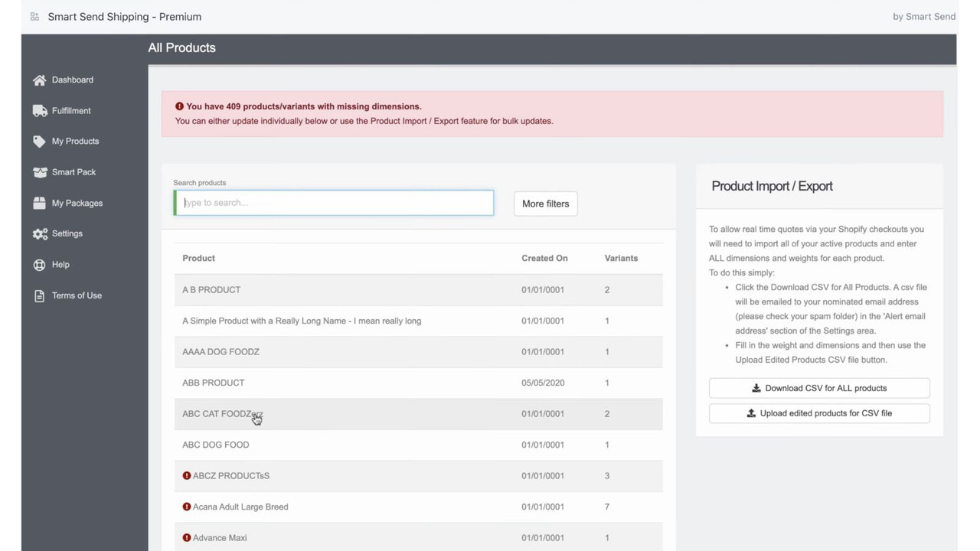Click the Variants column header
The height and width of the screenshot is (551, 980).
pyautogui.click(x=621, y=258)
